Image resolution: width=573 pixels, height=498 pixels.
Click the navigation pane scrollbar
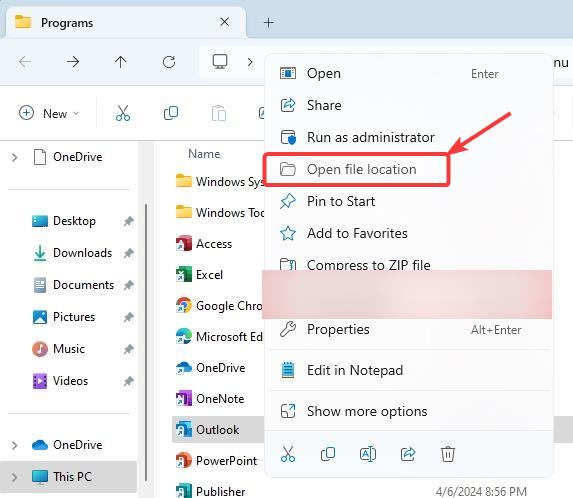(x=146, y=342)
